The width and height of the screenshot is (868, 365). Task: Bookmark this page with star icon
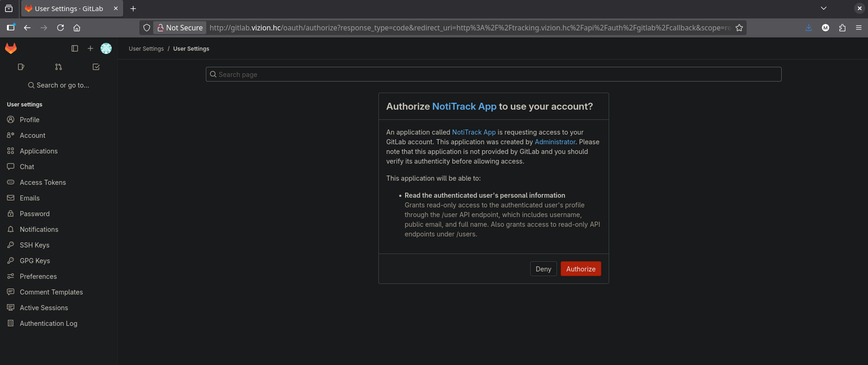[739, 28]
